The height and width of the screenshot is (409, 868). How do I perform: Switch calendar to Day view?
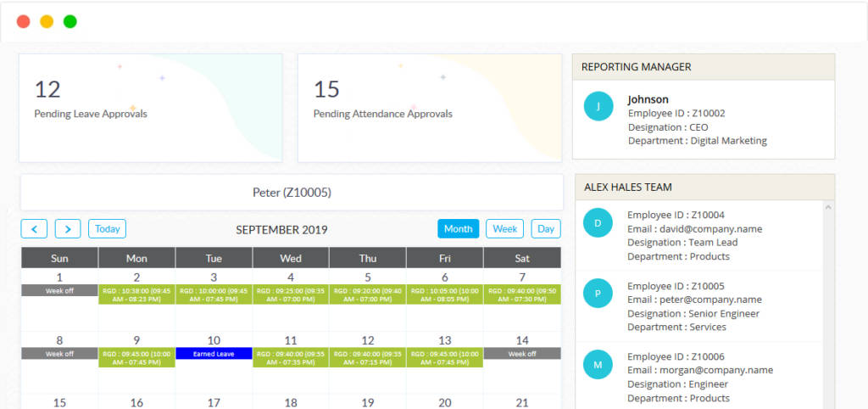(546, 229)
